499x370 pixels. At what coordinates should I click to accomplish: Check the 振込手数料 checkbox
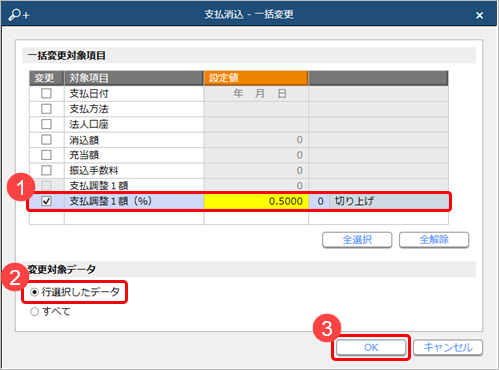click(46, 170)
